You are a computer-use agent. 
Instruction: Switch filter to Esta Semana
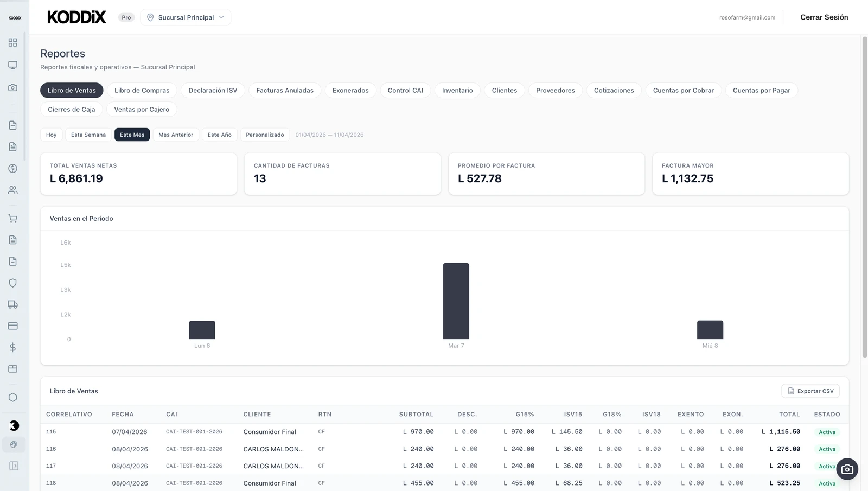[88, 135]
